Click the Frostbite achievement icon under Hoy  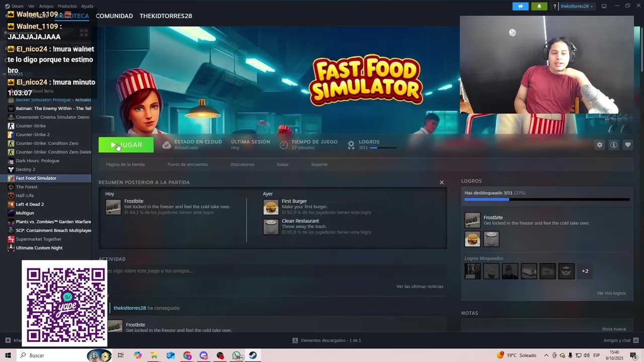113,207
